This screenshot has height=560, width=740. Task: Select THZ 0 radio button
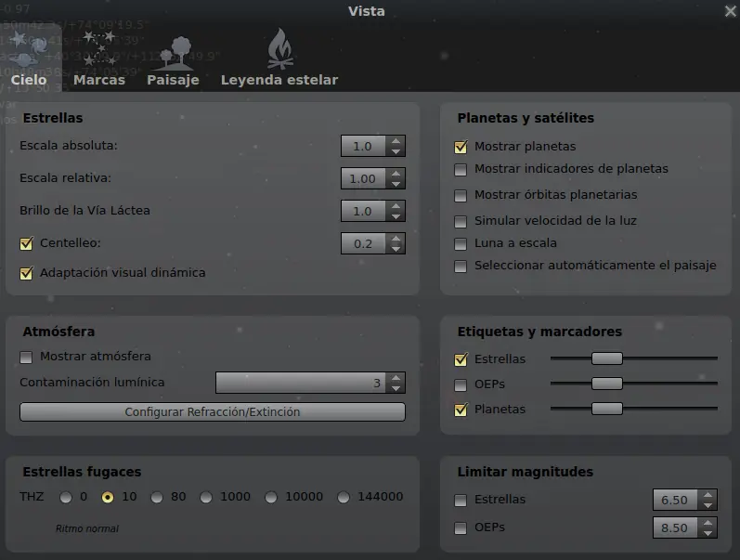click(66, 497)
